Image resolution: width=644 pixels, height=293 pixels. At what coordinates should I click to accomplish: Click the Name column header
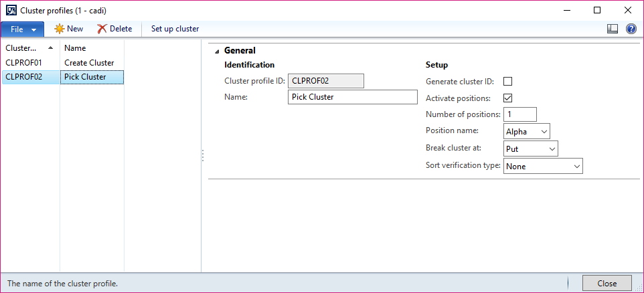click(x=92, y=48)
